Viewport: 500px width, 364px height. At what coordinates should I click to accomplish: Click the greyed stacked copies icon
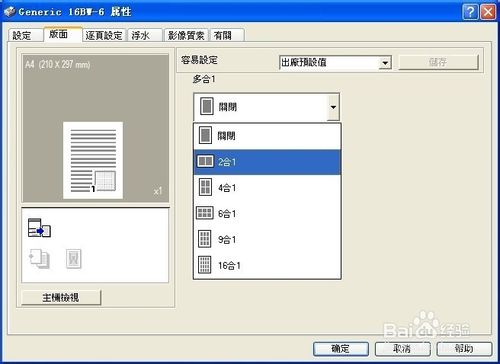click(x=40, y=258)
